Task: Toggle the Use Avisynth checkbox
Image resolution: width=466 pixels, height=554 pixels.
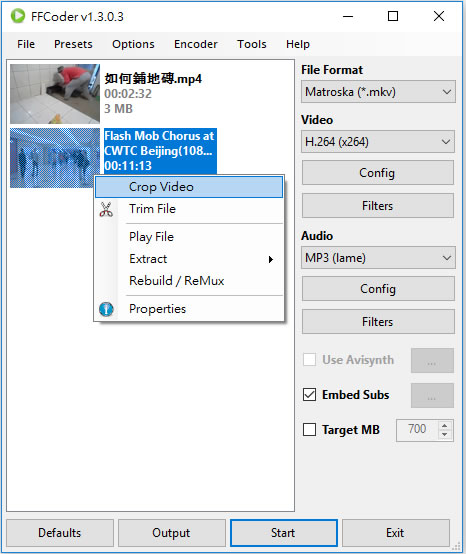Action: click(309, 360)
